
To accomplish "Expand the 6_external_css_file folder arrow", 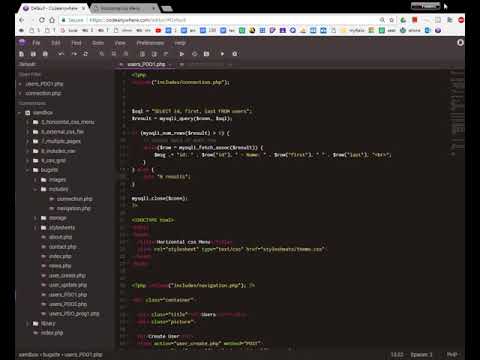I will [28, 132].
